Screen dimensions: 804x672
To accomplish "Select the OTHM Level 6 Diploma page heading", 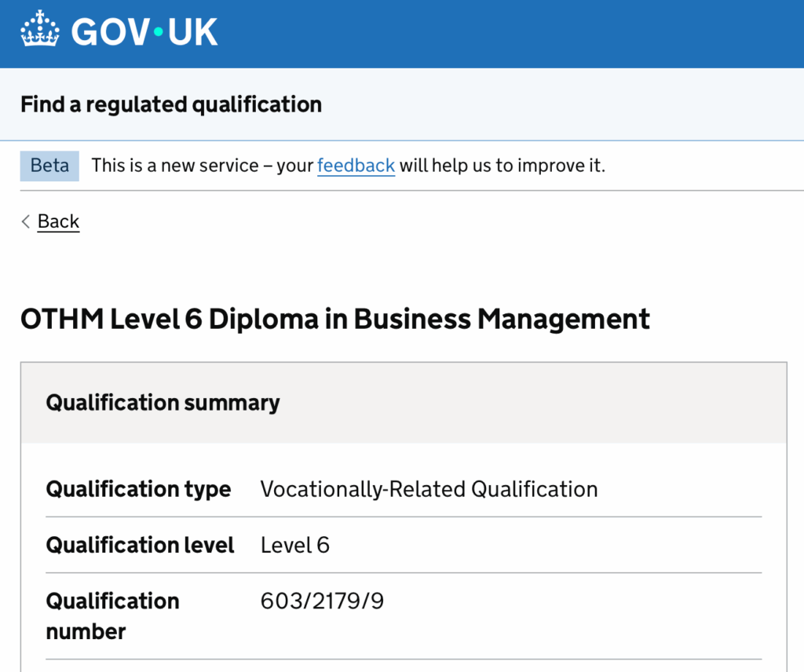I will click(335, 320).
